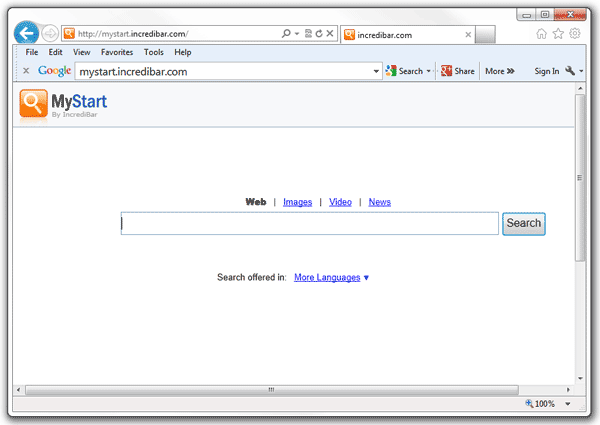Open the Favorites star icon
Screen dimensions: 600x425
click(x=558, y=34)
